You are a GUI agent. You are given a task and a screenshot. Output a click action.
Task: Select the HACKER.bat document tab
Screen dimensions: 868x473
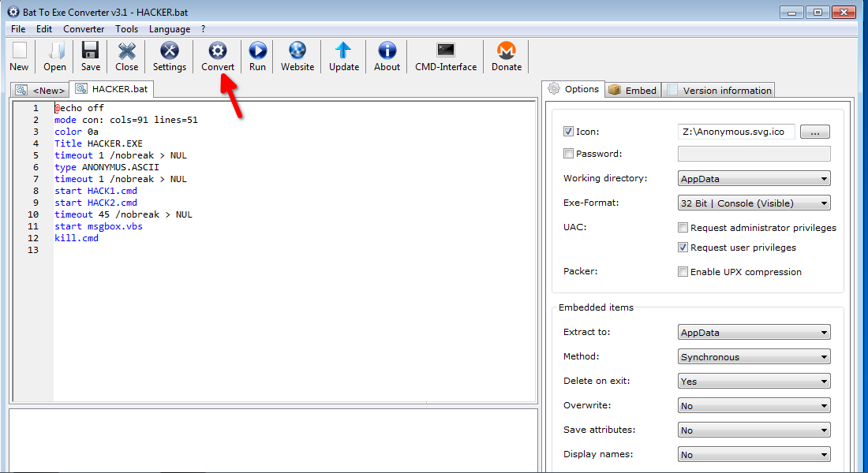(x=112, y=89)
